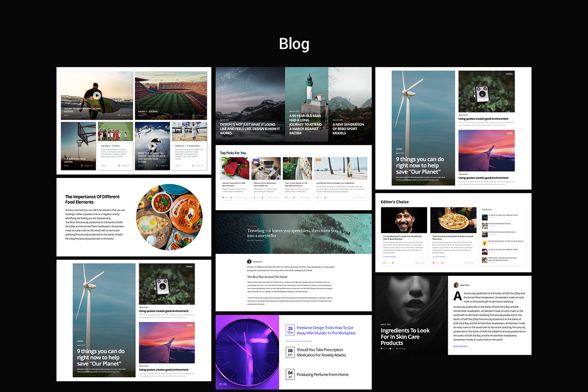Screen dimensions: 588x392
Task: Click the blue tag on the laptop card
Action: point(256,159)
